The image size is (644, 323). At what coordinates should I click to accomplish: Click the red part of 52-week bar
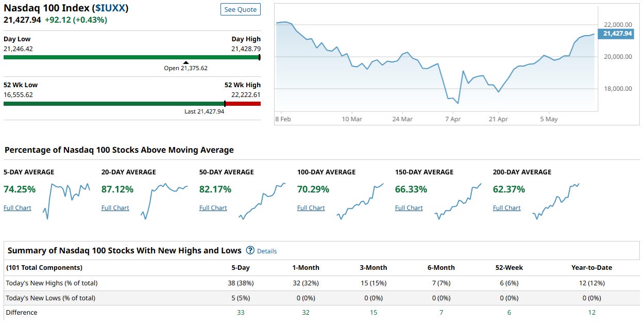pyautogui.click(x=243, y=104)
